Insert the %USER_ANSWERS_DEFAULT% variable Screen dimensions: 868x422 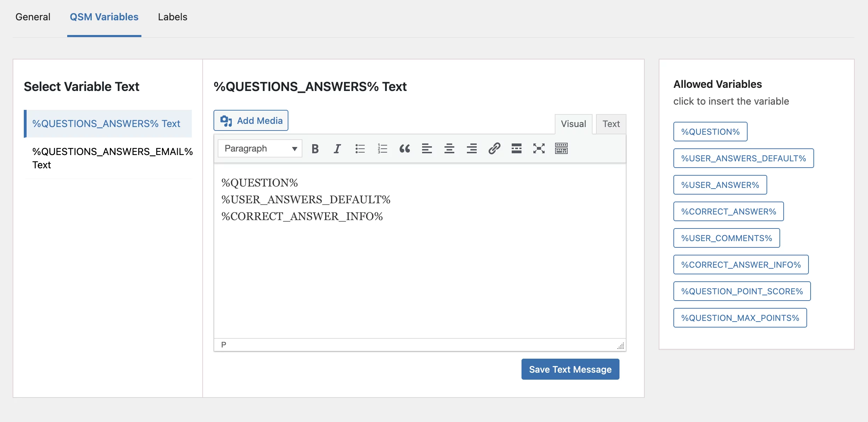click(744, 158)
